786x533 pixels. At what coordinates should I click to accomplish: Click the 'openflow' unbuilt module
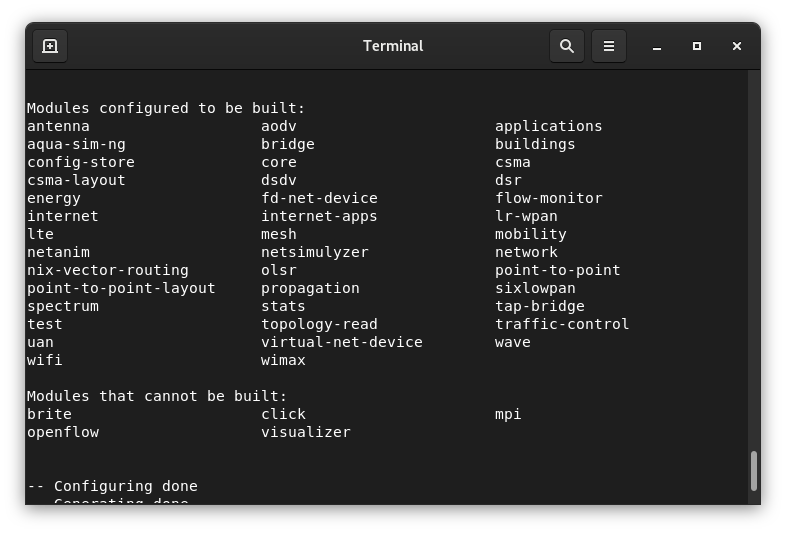63,432
